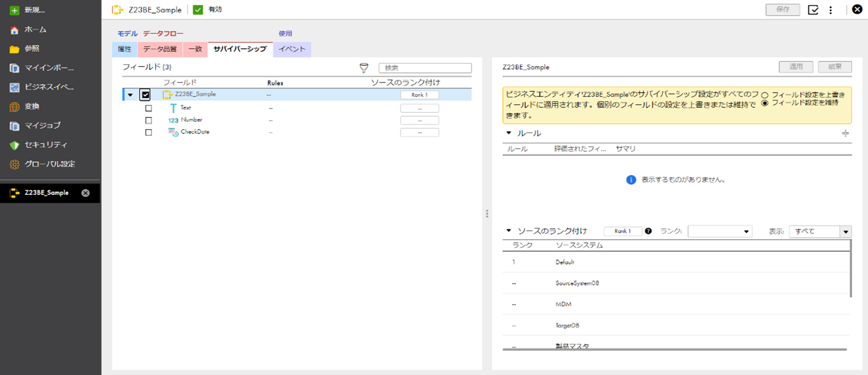Open Rank 1 selector in Z23BE_Sample row

pyautogui.click(x=420, y=95)
